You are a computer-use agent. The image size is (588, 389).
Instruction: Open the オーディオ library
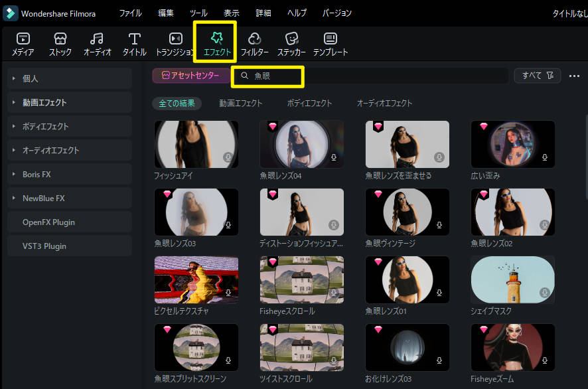click(97, 43)
